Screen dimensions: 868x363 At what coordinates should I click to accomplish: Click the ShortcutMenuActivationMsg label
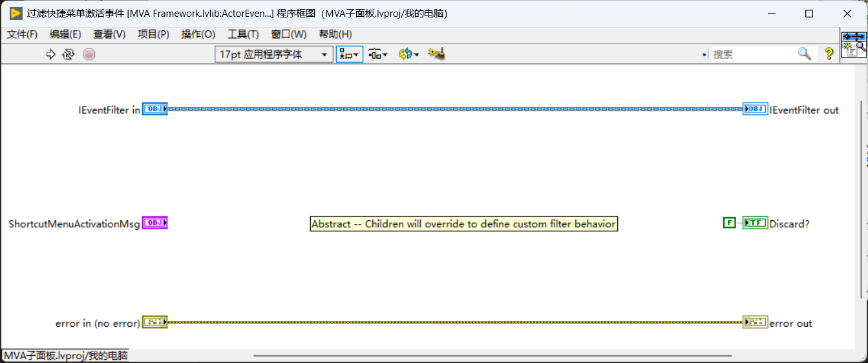pyautogui.click(x=74, y=224)
